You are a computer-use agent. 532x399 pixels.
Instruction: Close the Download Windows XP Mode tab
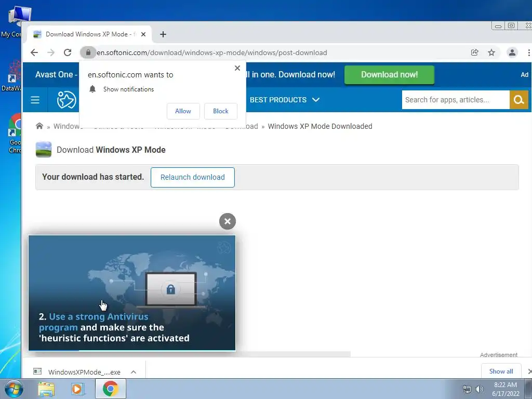click(x=143, y=34)
